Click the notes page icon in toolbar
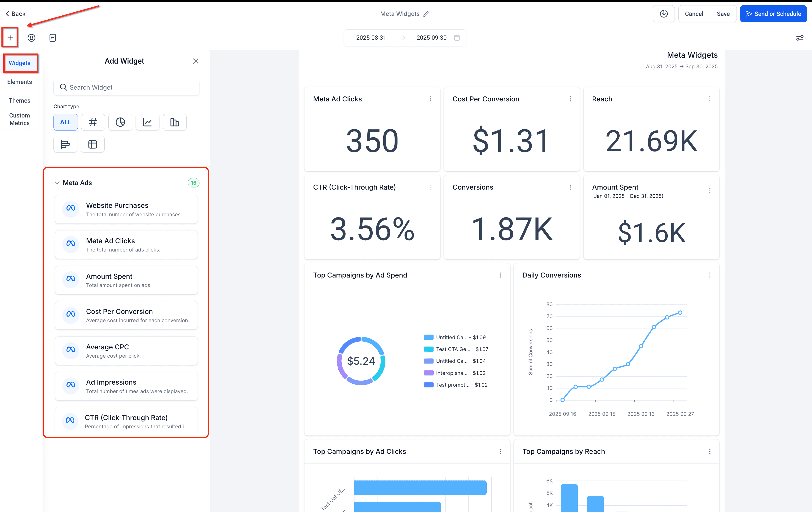The height and width of the screenshot is (512, 812). [53, 38]
